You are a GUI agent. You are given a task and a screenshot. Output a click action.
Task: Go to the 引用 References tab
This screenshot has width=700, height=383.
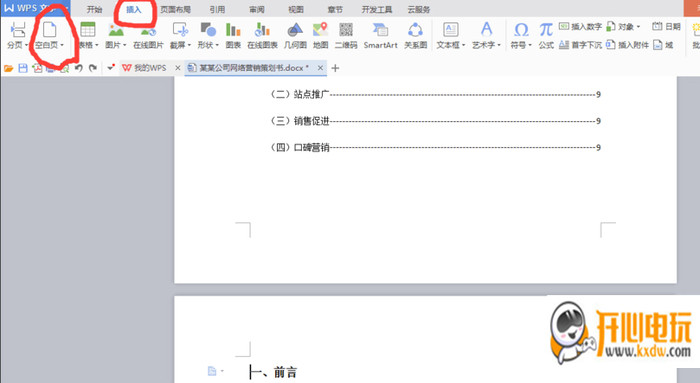(217, 9)
